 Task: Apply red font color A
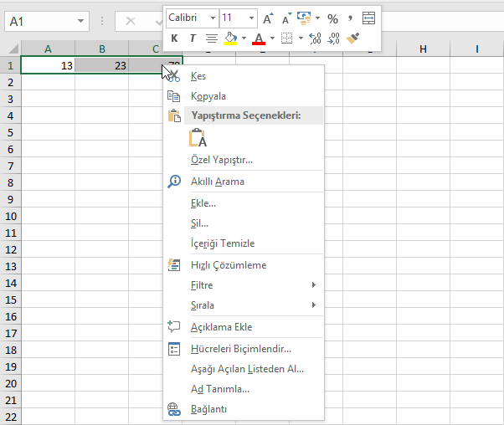click(259, 38)
